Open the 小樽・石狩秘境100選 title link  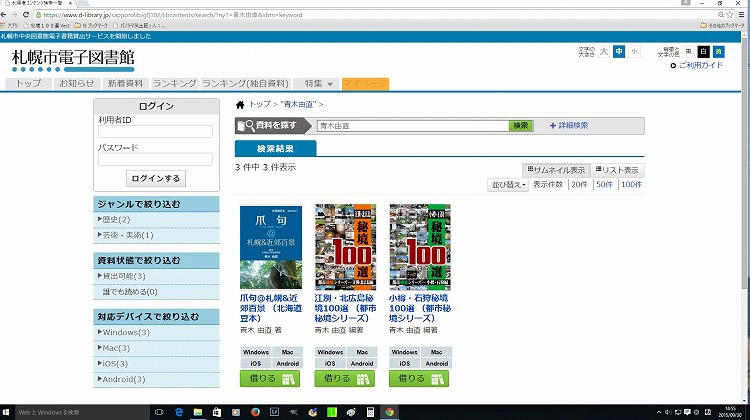420,308
